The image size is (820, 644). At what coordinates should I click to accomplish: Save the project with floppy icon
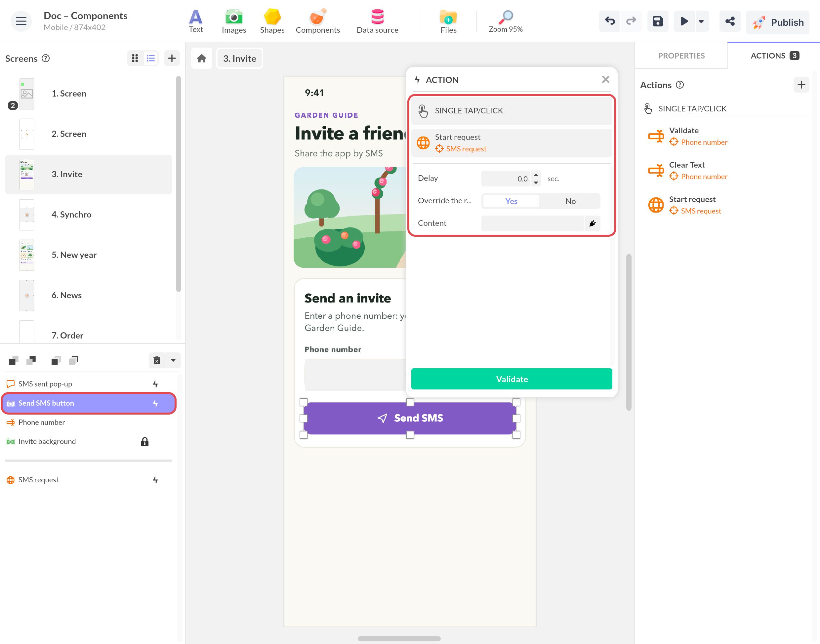click(658, 21)
